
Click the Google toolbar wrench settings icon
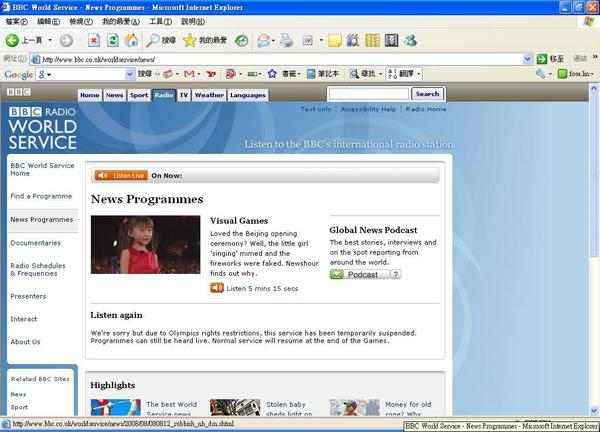tap(540, 73)
